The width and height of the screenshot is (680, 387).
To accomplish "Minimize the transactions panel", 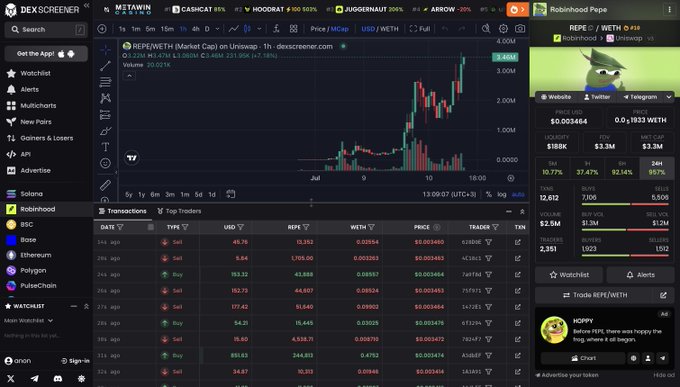I will (x=508, y=211).
